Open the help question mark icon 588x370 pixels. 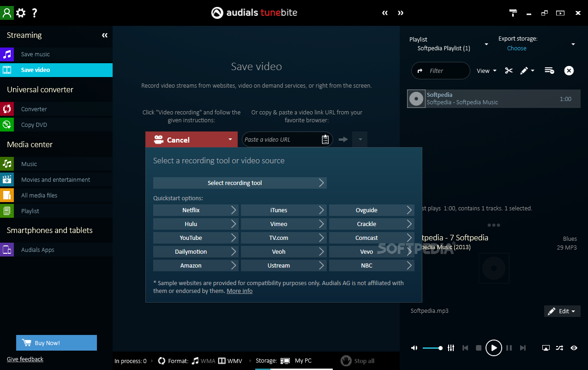pos(35,13)
